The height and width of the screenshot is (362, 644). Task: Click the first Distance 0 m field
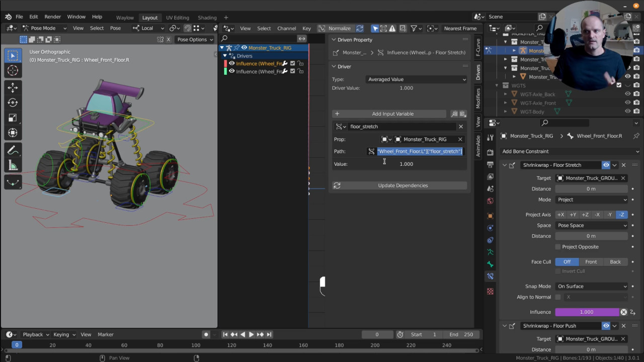pos(592,189)
